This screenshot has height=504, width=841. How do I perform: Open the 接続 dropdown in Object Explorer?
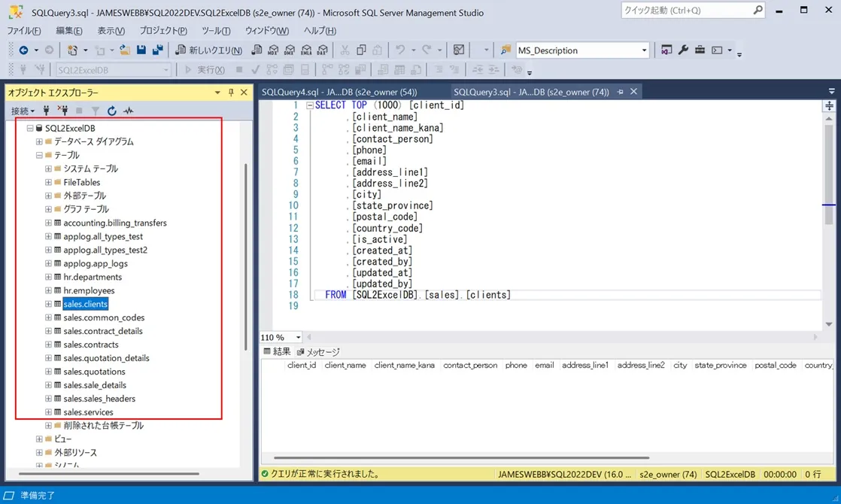(x=23, y=111)
